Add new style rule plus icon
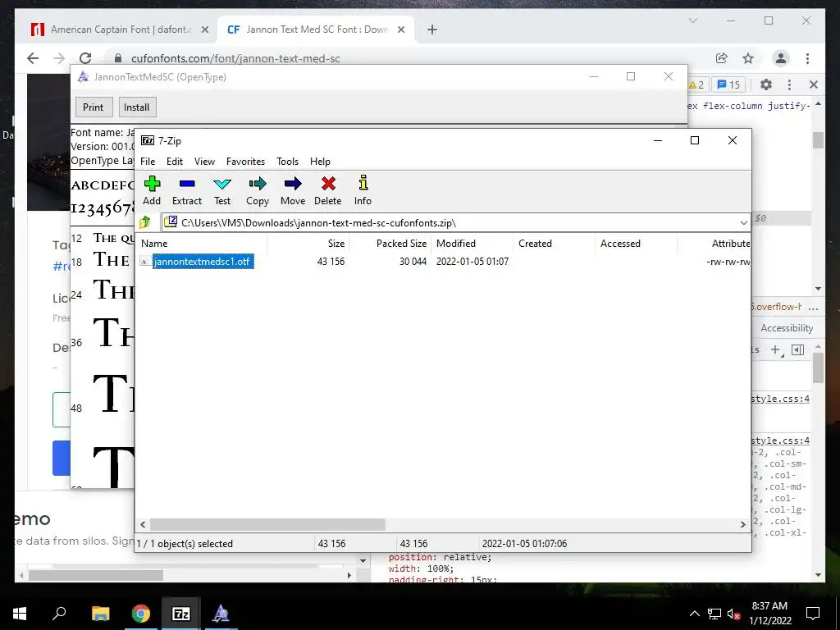The image size is (840, 630). click(x=775, y=349)
